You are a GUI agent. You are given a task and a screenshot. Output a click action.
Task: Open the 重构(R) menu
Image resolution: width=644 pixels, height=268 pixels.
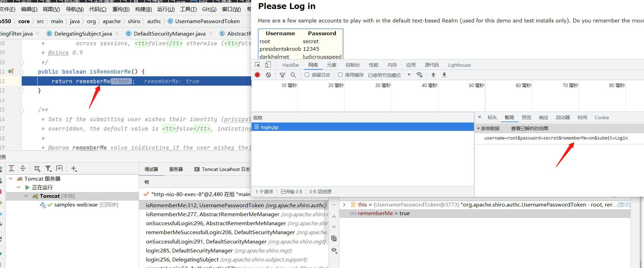point(121,9)
